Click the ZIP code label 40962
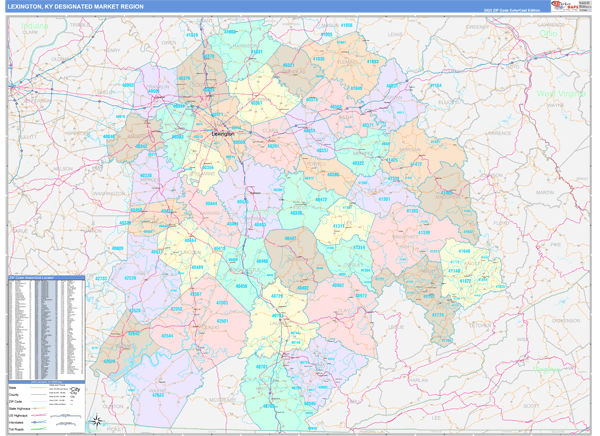Image resolution: width=600 pixels, height=436 pixels. [x=338, y=285]
